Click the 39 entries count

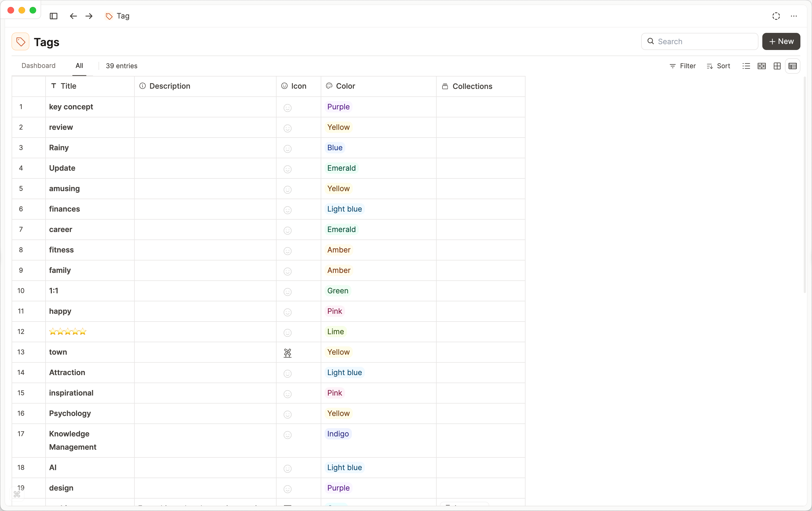coord(122,66)
